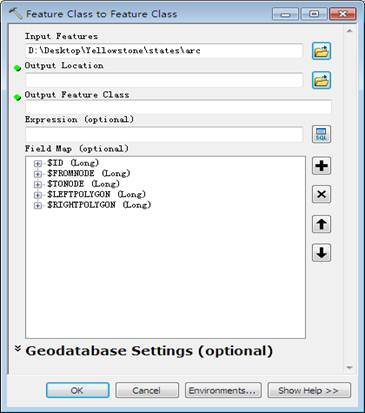Expand the $FROMNODE (Long) field node
This screenshot has height=413, width=365.
tap(38, 174)
